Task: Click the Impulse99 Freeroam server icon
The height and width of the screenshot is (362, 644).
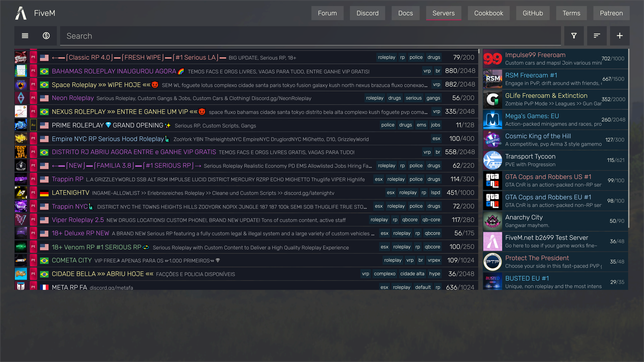Action: tap(492, 58)
